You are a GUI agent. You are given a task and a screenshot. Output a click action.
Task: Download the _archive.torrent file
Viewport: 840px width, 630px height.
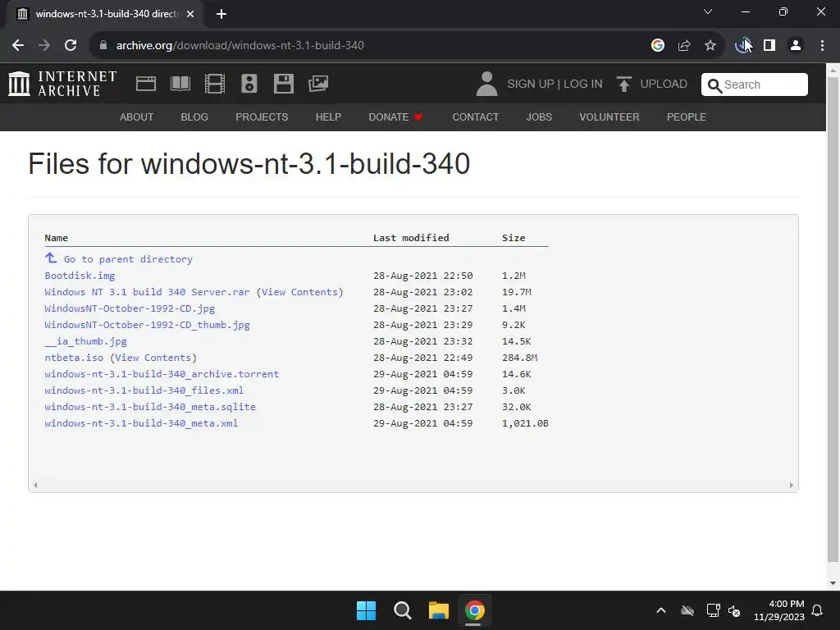click(x=162, y=374)
